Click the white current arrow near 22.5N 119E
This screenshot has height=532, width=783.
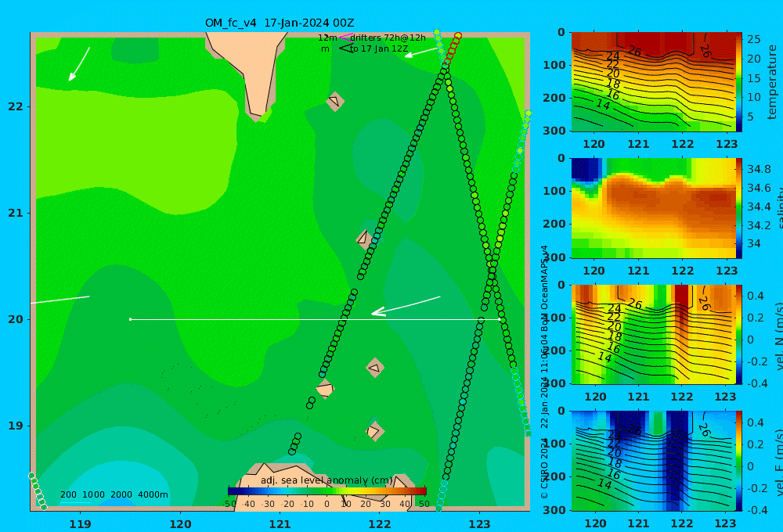pos(79,64)
